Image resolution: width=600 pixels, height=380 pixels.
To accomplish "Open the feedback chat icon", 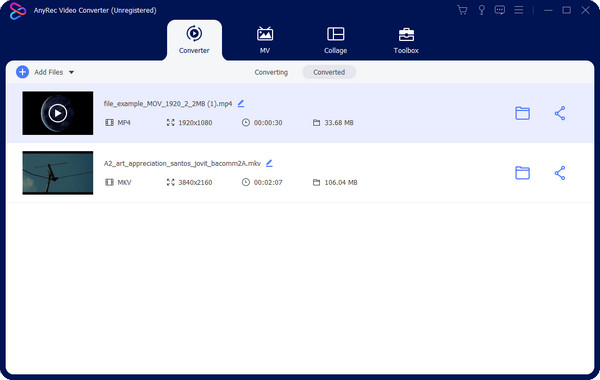I will [x=500, y=10].
